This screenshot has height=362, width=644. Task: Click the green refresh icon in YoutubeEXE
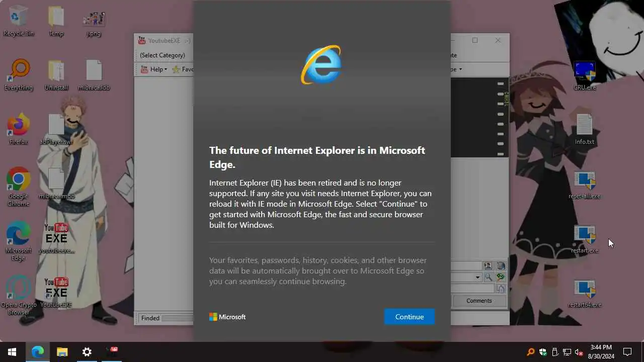pyautogui.click(x=501, y=277)
